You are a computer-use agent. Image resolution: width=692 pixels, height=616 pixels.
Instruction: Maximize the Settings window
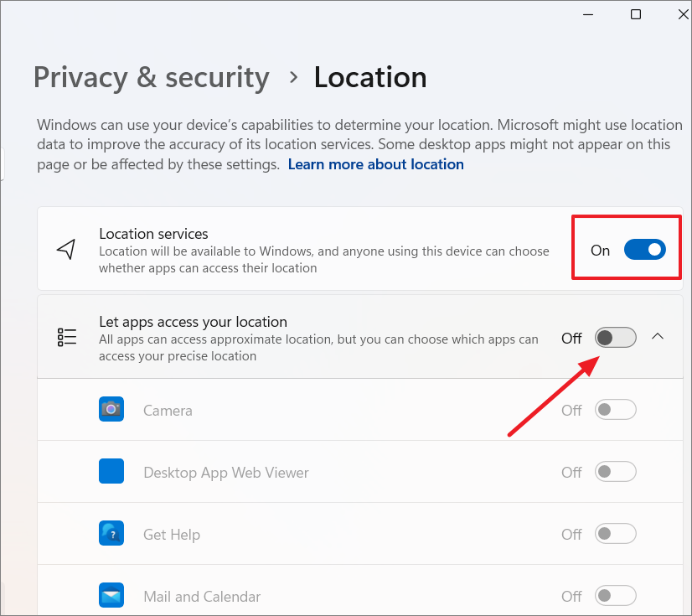(636, 14)
